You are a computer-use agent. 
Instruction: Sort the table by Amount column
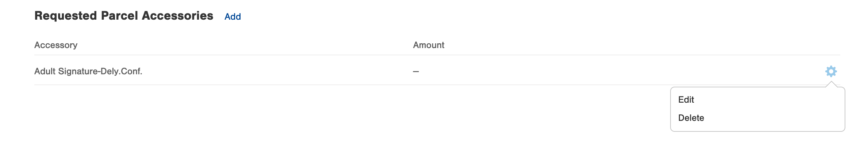click(429, 45)
